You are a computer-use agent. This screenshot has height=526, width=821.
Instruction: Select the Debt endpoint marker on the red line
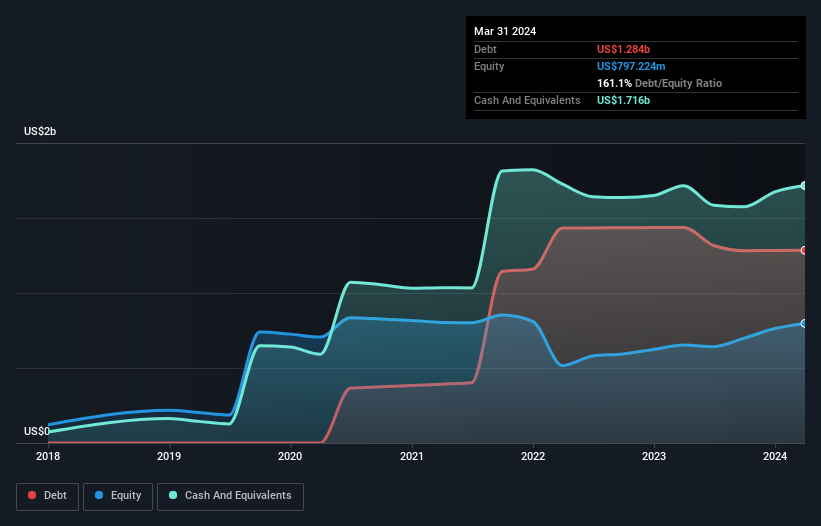click(804, 251)
